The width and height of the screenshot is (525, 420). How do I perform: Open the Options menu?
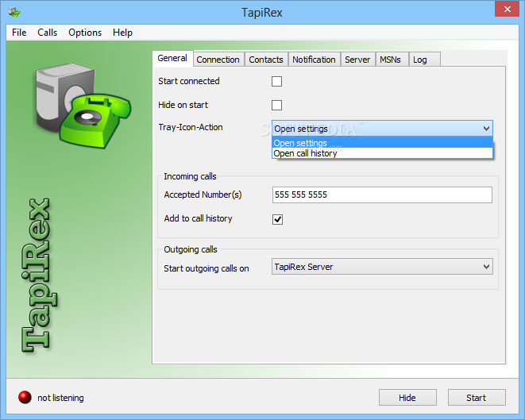[x=85, y=33]
